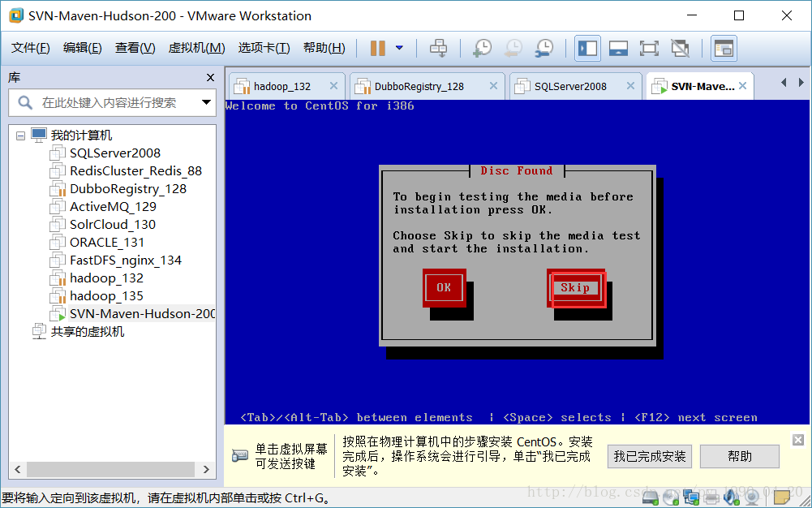Take a snapshot of the virtual machine
Viewport: 812px width, 508px height.
pos(483,48)
